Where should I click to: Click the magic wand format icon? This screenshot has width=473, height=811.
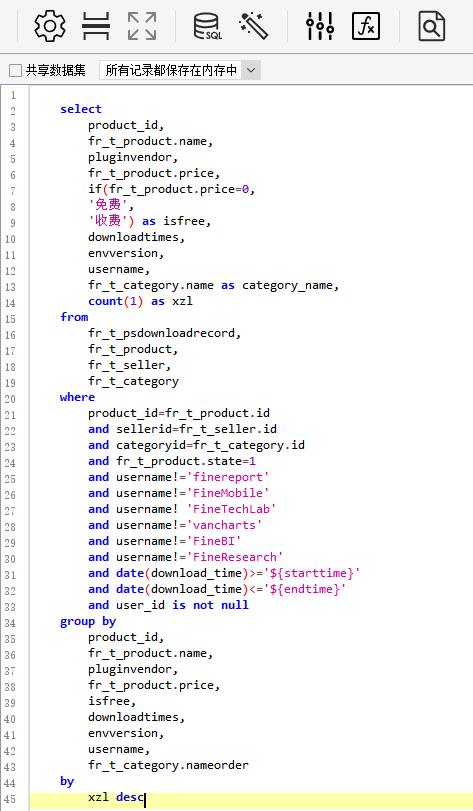click(x=254, y=26)
